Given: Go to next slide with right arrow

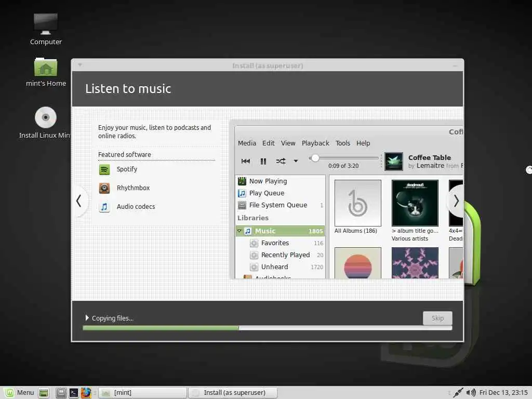Looking at the screenshot, I should click(456, 201).
